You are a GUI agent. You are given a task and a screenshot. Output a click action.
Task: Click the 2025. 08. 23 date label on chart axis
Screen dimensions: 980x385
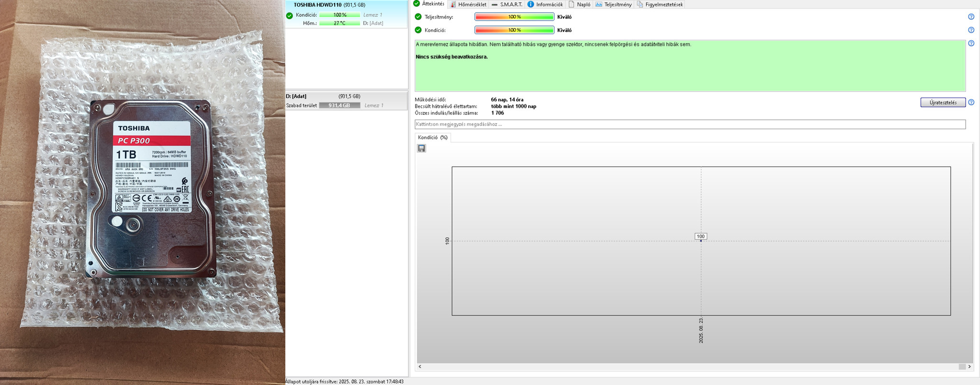click(701, 330)
